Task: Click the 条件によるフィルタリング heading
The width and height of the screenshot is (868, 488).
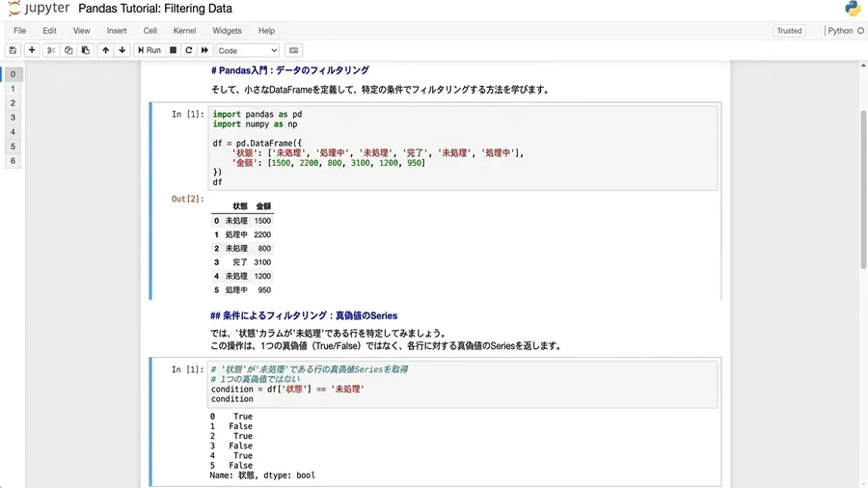Action: click(304, 315)
